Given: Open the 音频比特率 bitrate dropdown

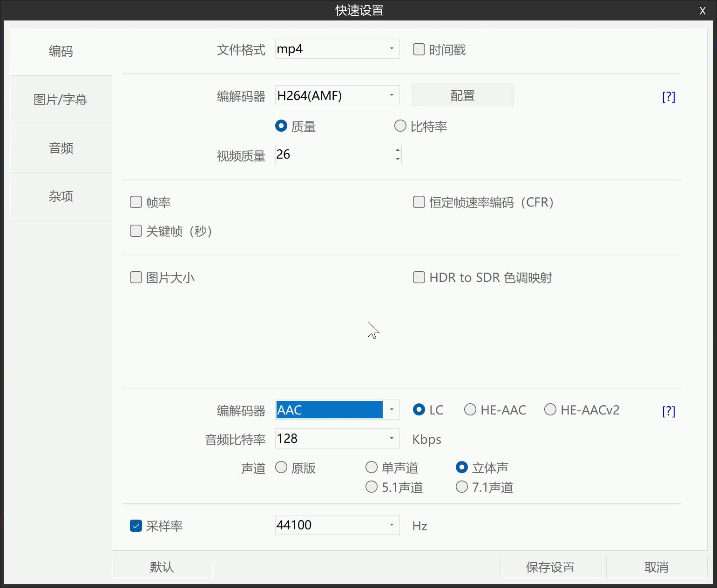Looking at the screenshot, I should [391, 438].
